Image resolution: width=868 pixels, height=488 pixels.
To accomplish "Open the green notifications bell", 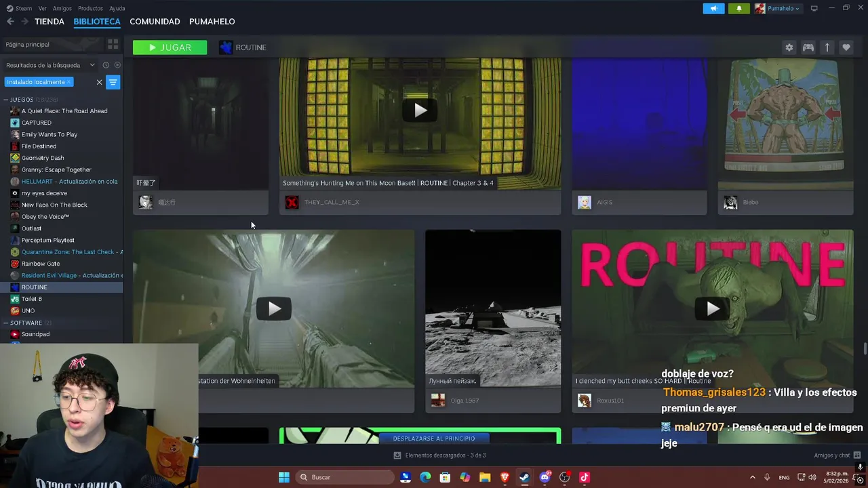I will tap(739, 8).
